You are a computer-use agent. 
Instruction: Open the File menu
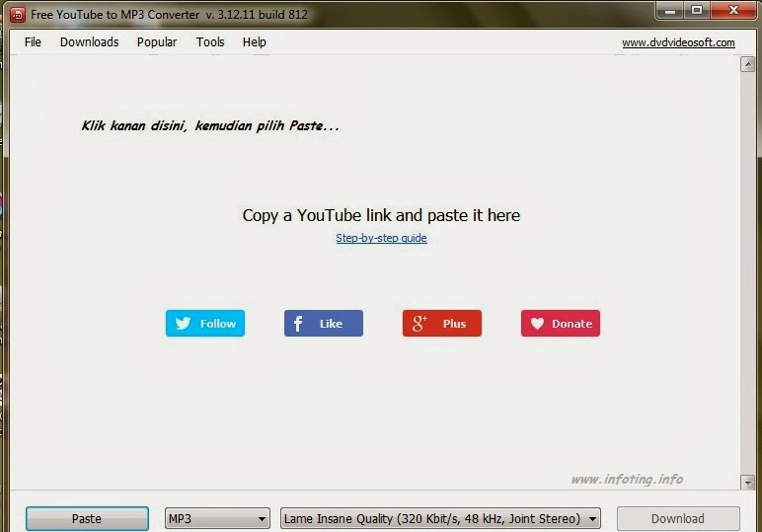[x=33, y=42]
